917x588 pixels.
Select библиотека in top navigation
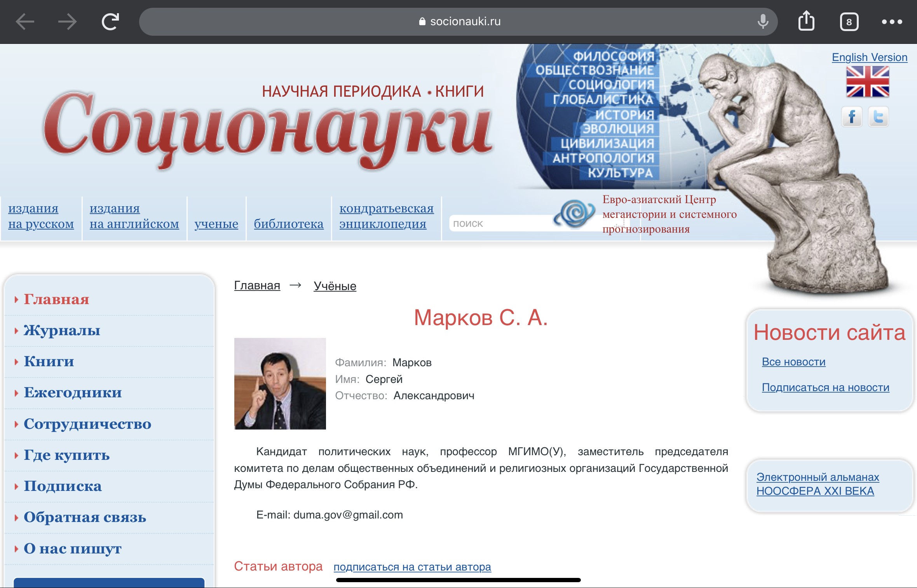(288, 224)
